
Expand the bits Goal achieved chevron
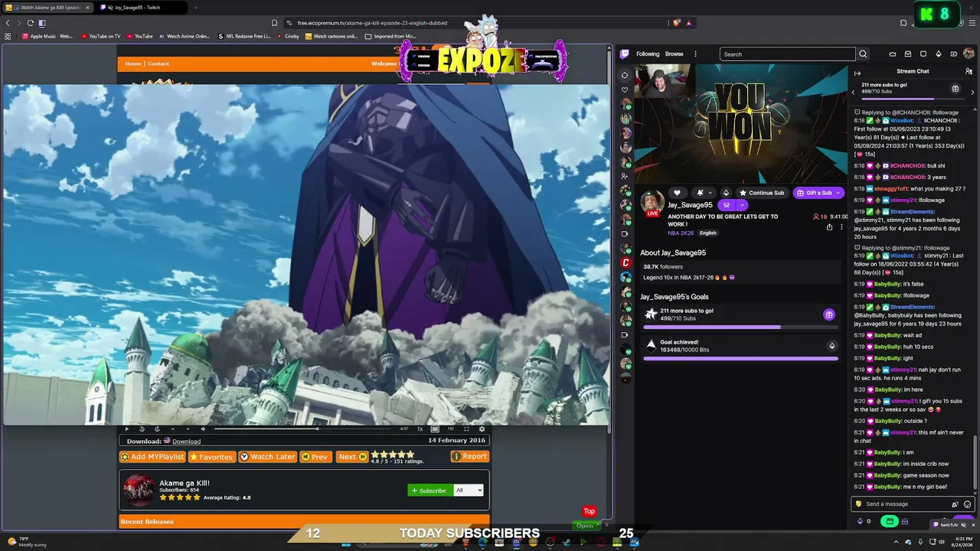(832, 346)
